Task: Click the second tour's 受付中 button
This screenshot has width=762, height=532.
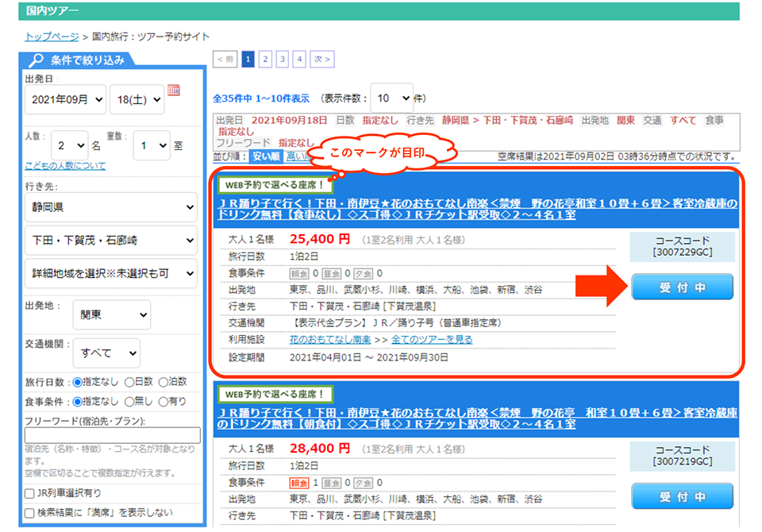Action: [682, 497]
